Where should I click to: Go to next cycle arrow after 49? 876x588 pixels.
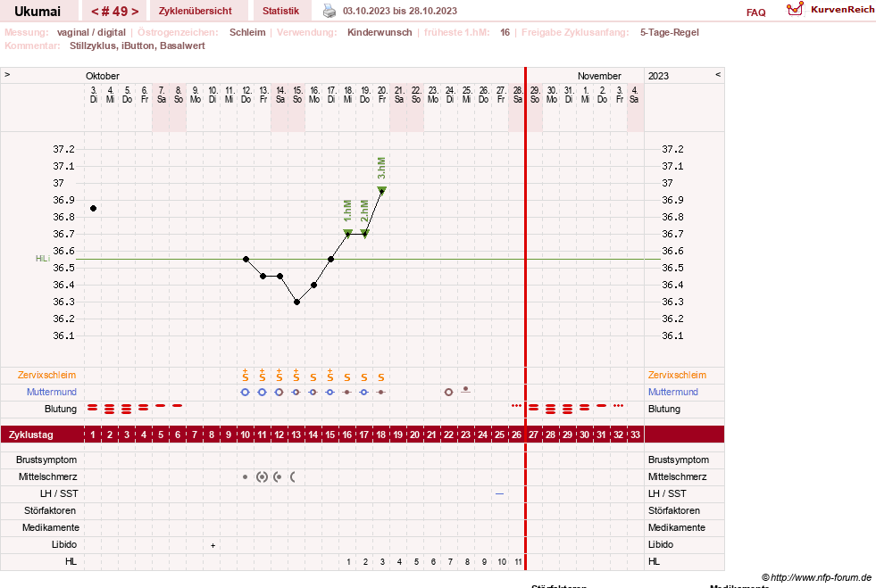pyautogui.click(x=135, y=12)
